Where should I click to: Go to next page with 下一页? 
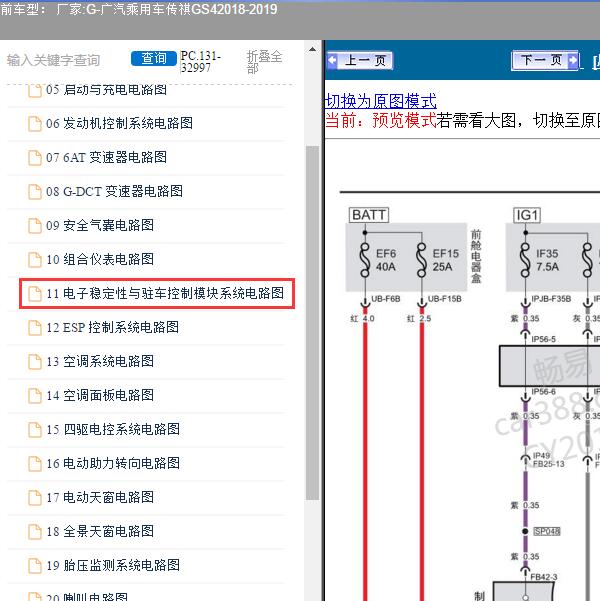[x=545, y=60]
